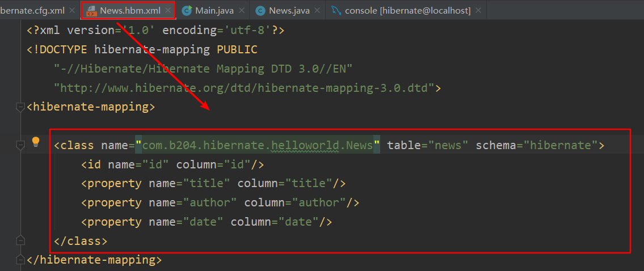Image resolution: width=644 pixels, height=271 pixels.
Task: Click the property name="author" line
Action: click(220, 203)
